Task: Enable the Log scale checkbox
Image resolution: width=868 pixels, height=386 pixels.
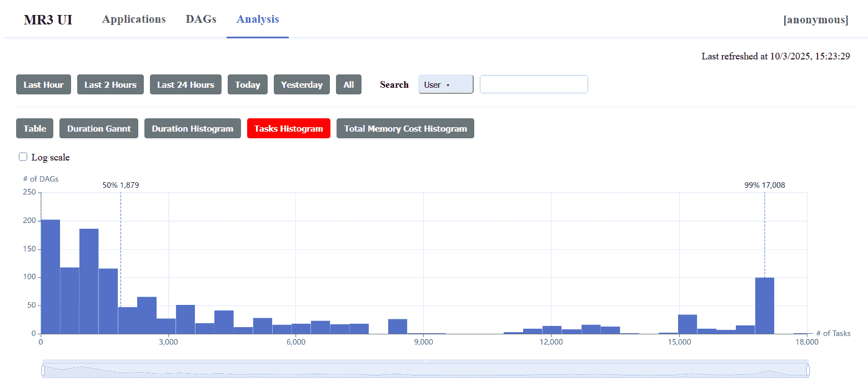Action: [x=23, y=157]
